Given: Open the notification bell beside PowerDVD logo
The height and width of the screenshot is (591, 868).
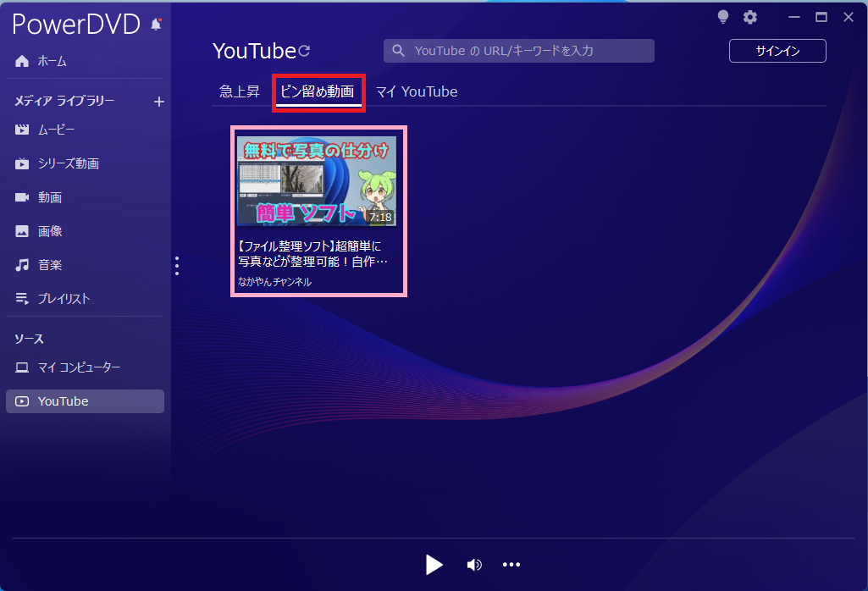Looking at the screenshot, I should pos(156,25).
